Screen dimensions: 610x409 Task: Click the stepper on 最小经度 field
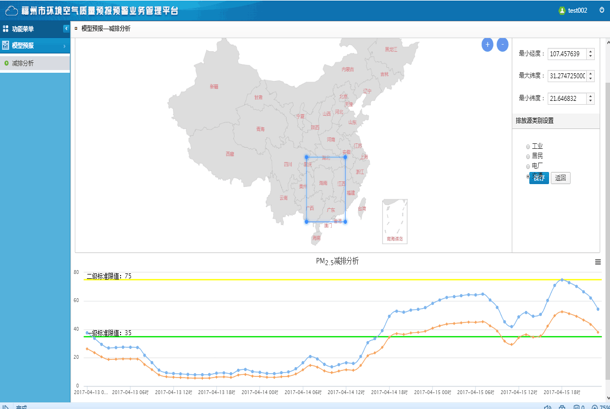click(x=590, y=54)
